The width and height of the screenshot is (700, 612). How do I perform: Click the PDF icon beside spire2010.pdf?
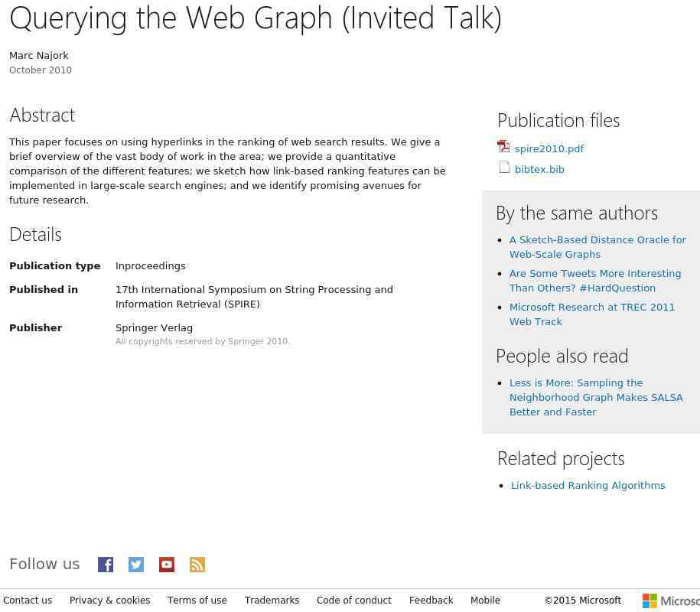(x=503, y=146)
